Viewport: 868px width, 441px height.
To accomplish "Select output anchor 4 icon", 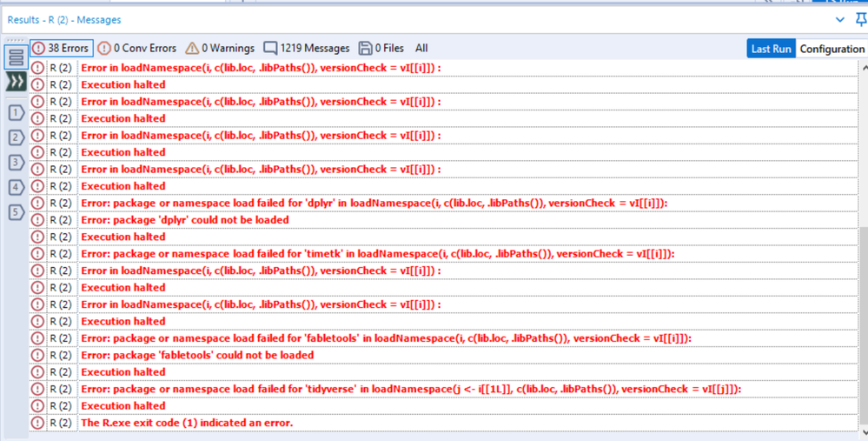I will pyautogui.click(x=16, y=187).
